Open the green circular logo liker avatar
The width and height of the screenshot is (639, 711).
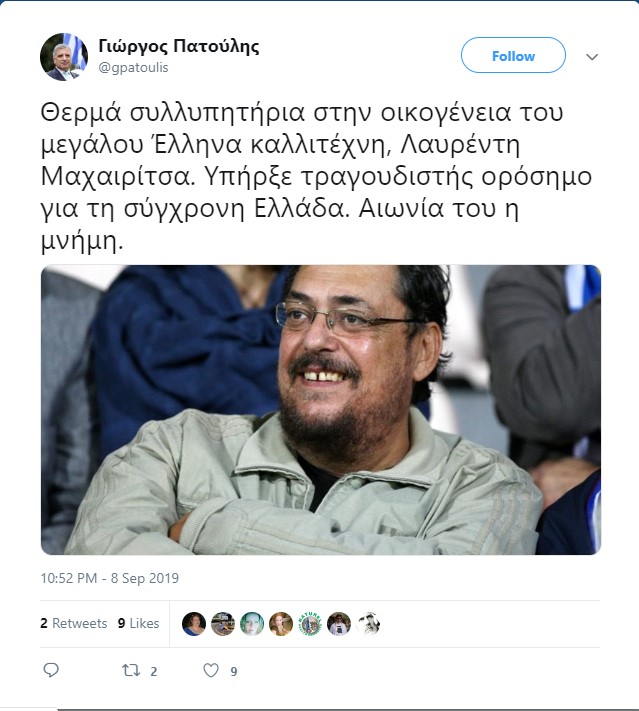310,623
